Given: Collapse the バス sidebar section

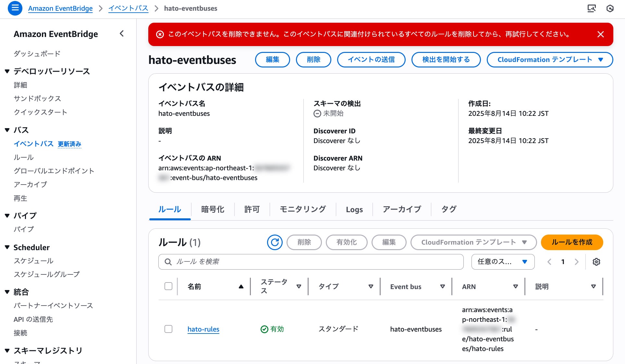Looking at the screenshot, I should pyautogui.click(x=7, y=130).
